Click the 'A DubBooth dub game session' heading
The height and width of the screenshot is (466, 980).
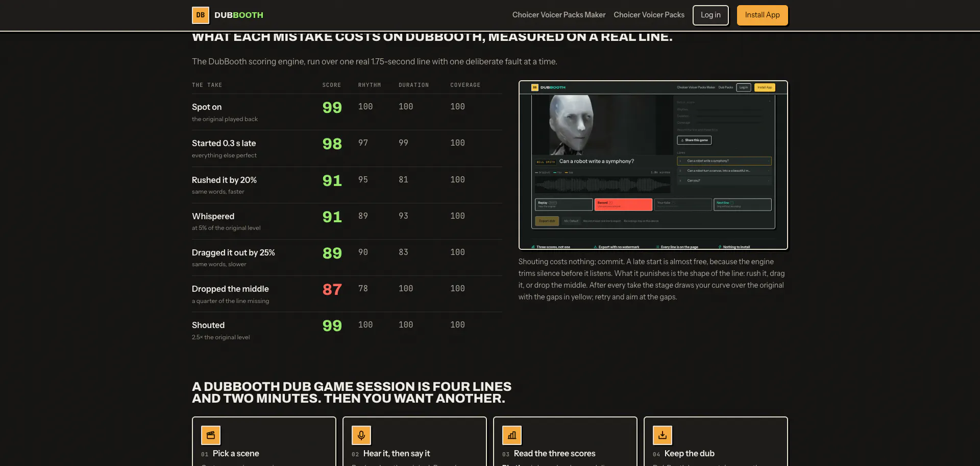click(x=352, y=392)
